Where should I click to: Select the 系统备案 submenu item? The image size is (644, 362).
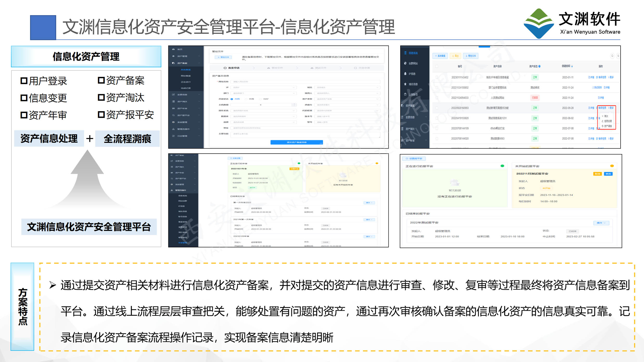(x=186, y=70)
